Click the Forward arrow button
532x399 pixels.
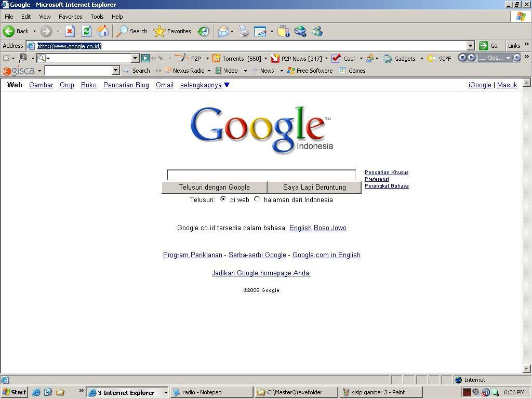[x=46, y=31]
